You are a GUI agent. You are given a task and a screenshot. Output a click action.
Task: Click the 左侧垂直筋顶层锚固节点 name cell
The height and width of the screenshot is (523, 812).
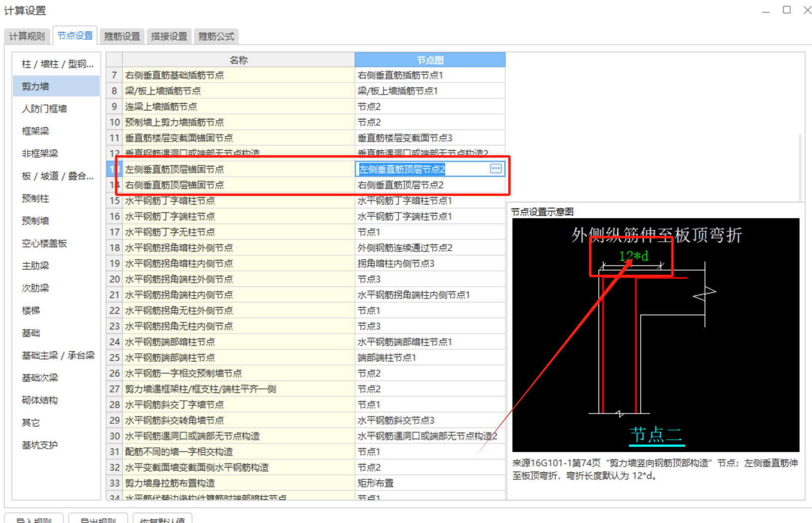tap(239, 169)
